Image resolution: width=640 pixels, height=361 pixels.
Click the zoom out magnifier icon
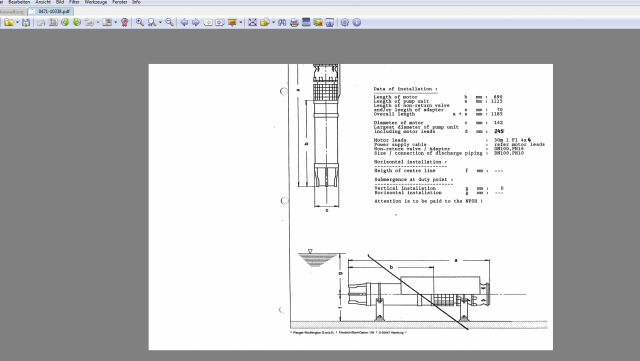pyautogui.click(x=169, y=22)
